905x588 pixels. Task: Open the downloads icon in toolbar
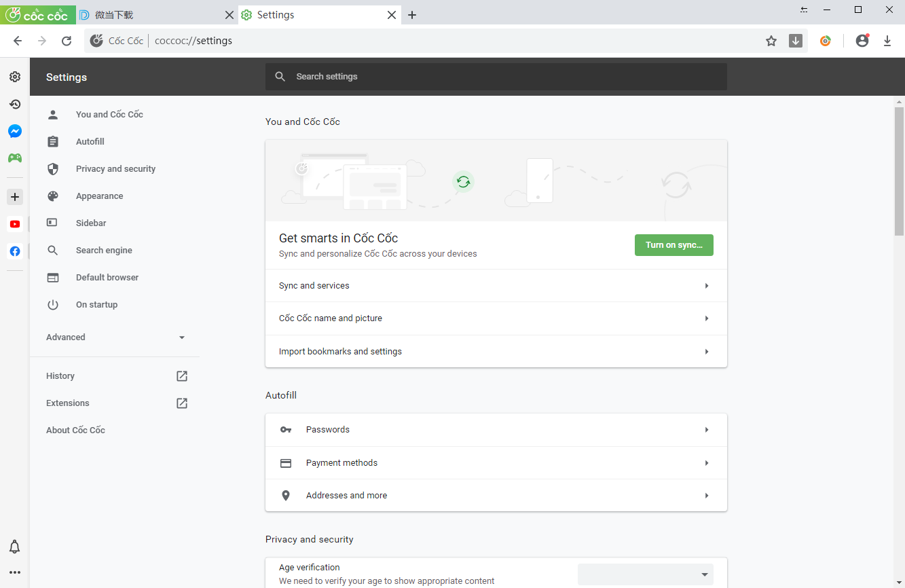point(887,41)
